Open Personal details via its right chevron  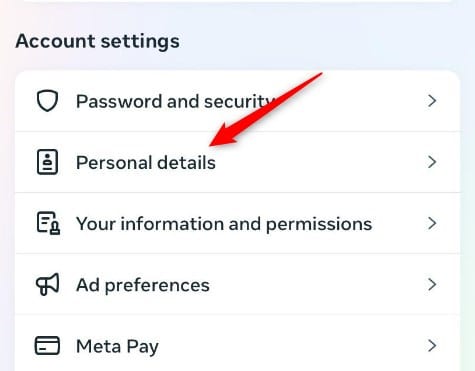[x=432, y=162]
